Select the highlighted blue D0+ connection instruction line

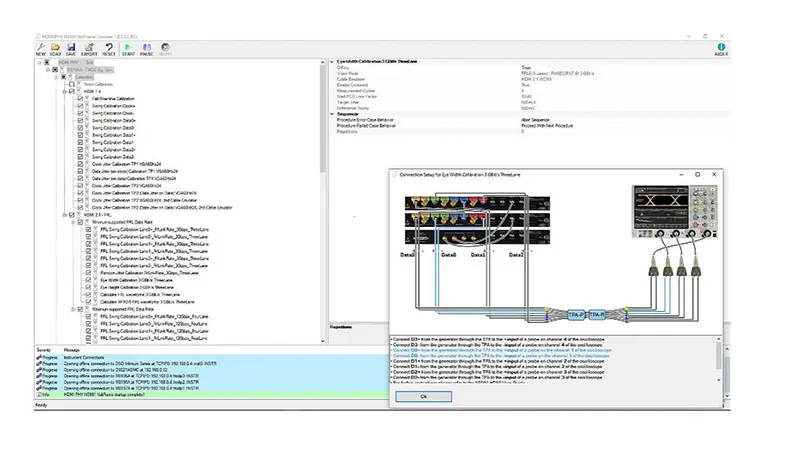click(x=502, y=350)
